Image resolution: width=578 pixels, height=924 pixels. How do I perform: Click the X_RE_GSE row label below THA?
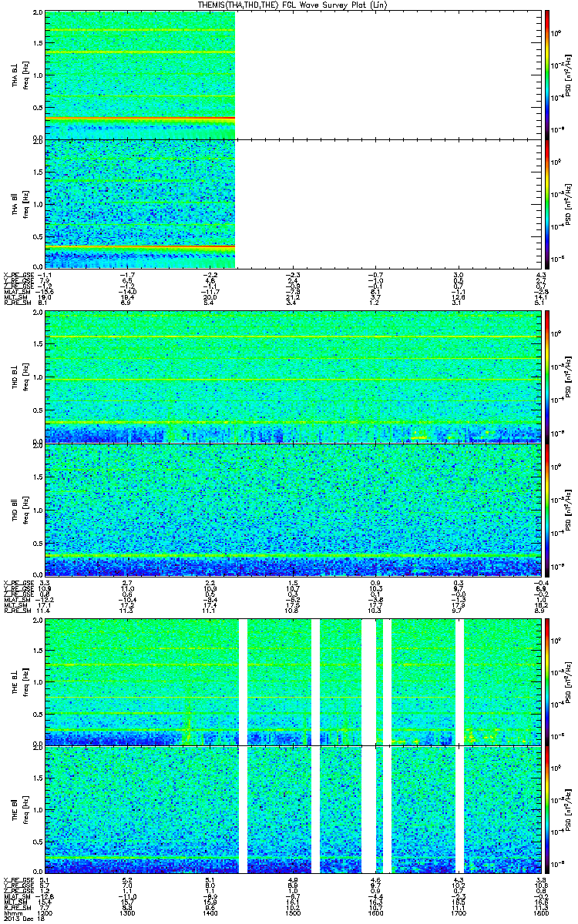click(x=18, y=275)
